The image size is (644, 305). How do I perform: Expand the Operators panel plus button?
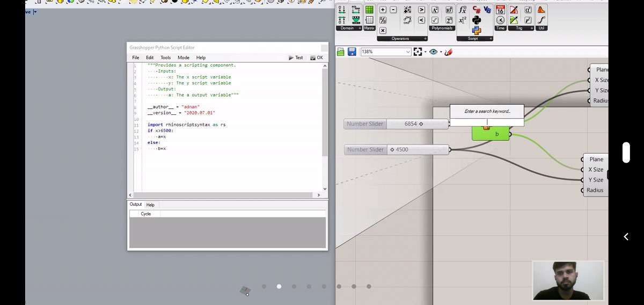[x=425, y=39]
